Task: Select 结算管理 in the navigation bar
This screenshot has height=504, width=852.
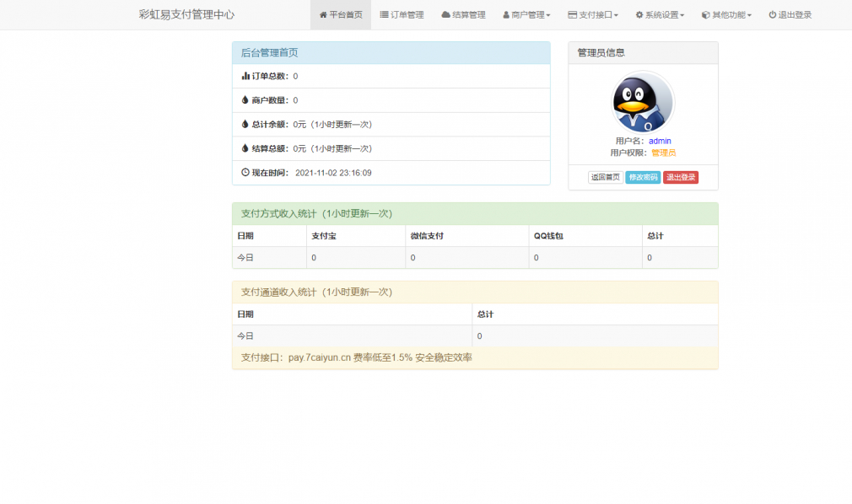Action: (x=462, y=14)
